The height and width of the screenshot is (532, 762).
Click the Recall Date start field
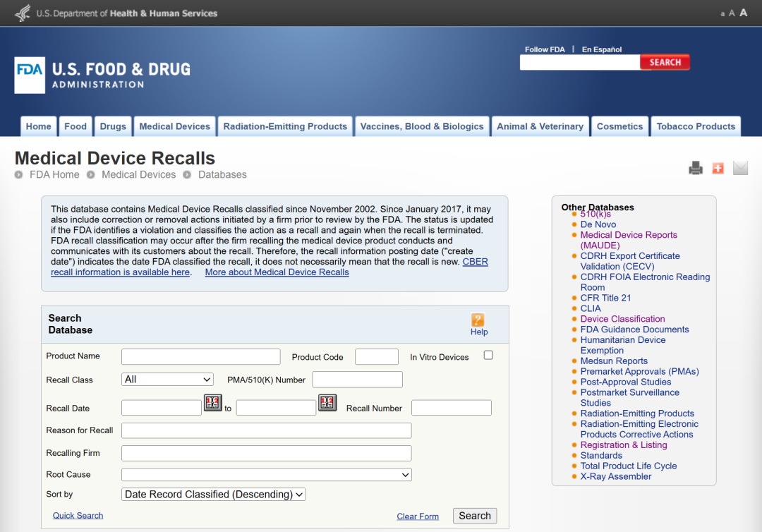point(162,408)
